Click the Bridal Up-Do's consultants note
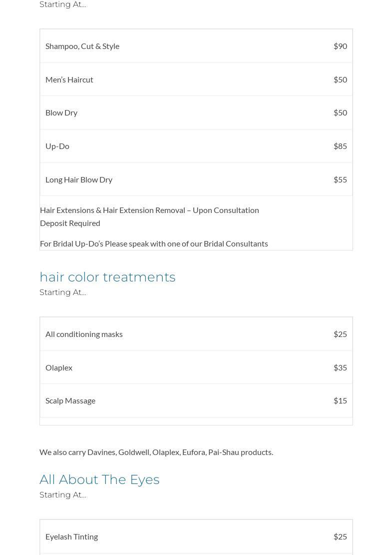This screenshot has height=555, width=392. coord(154,243)
